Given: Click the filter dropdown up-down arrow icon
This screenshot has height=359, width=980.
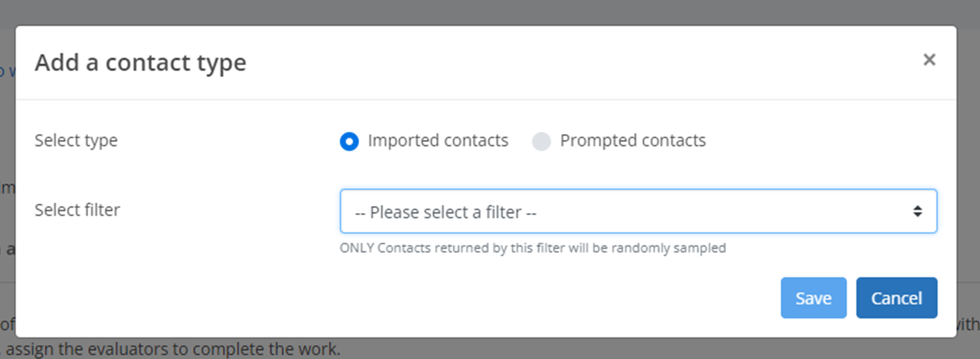Looking at the screenshot, I should [x=917, y=211].
